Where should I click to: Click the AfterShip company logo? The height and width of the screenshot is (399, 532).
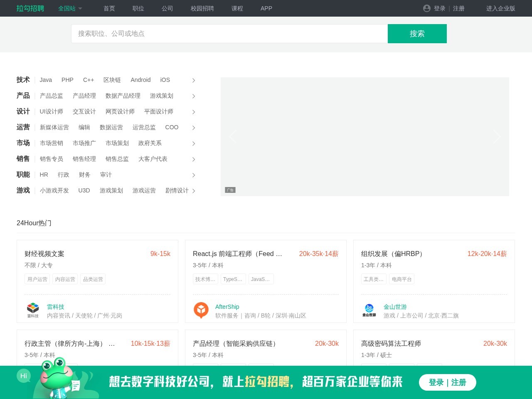coord(201,310)
